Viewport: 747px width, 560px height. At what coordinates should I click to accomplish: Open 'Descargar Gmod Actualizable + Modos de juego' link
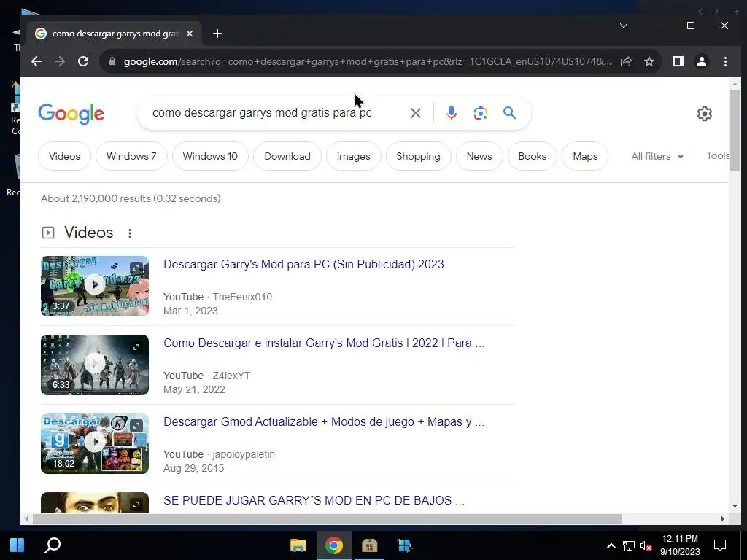coord(324,422)
